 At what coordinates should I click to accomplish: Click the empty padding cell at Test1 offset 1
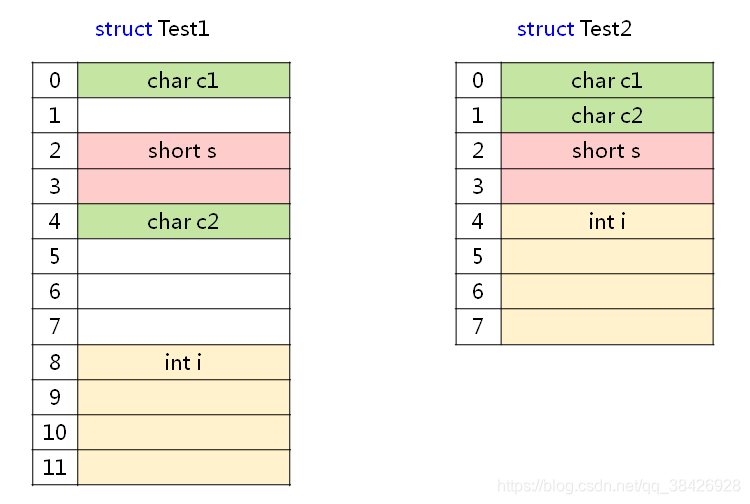[183, 115]
